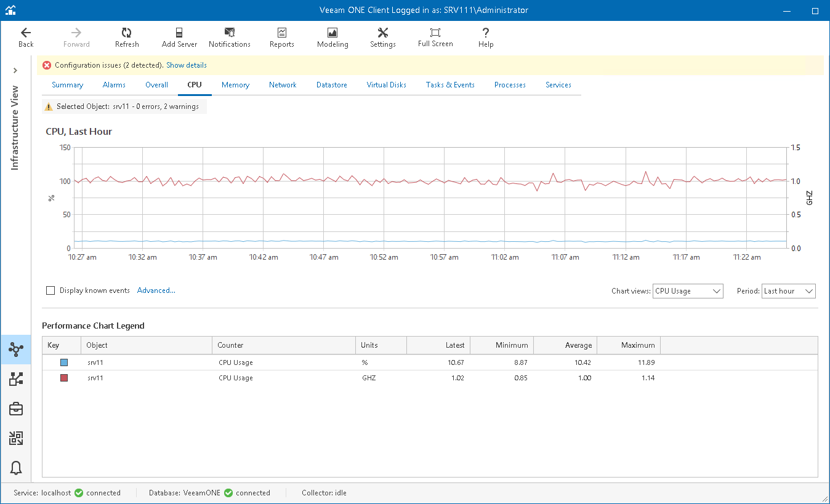Open the Tasks & Events tab

450,85
